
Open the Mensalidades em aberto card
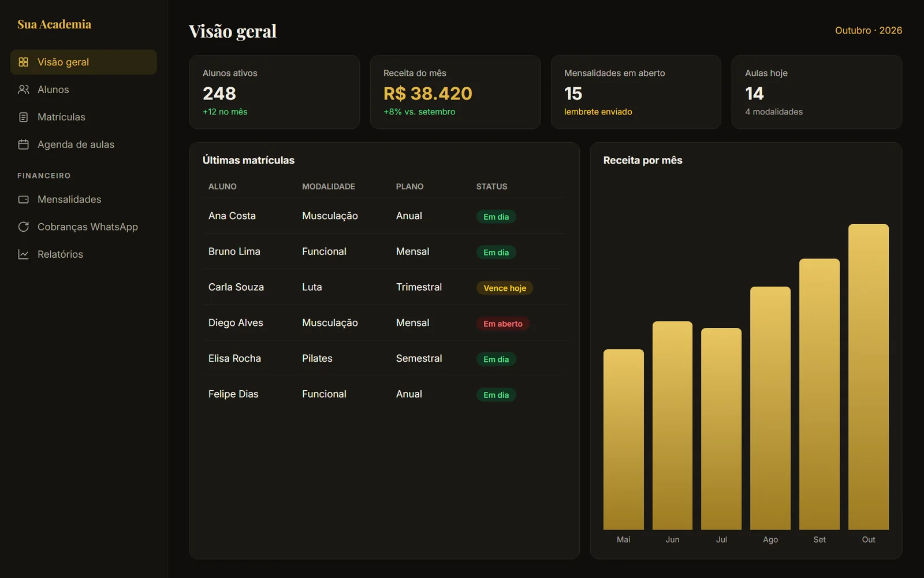(x=636, y=92)
